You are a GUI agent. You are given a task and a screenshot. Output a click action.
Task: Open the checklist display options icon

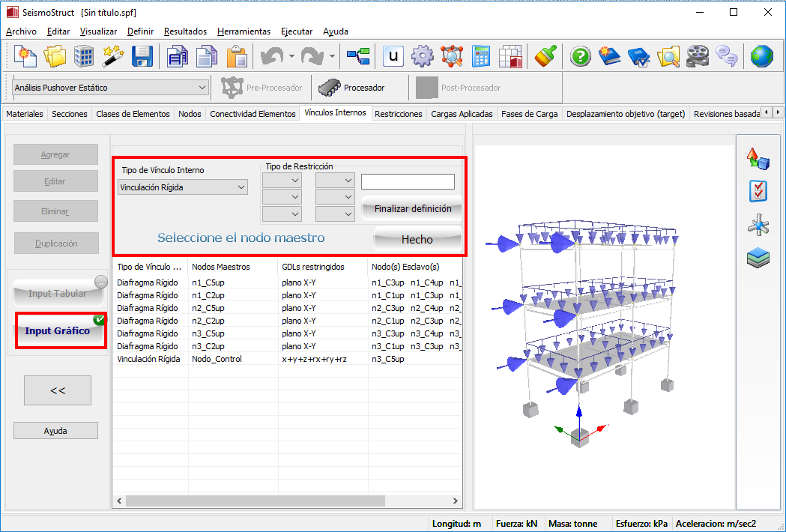click(758, 191)
